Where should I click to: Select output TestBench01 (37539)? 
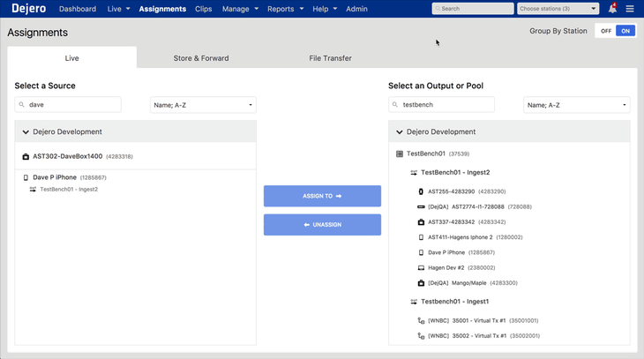(x=438, y=153)
